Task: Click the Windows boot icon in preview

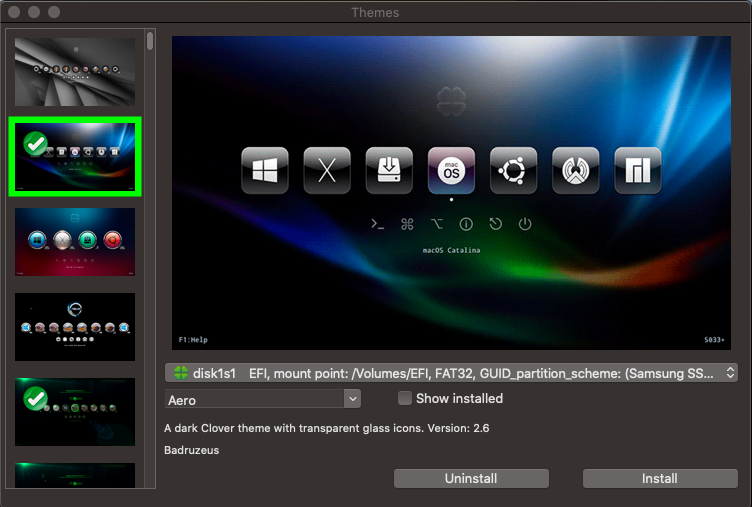Action: (x=265, y=170)
